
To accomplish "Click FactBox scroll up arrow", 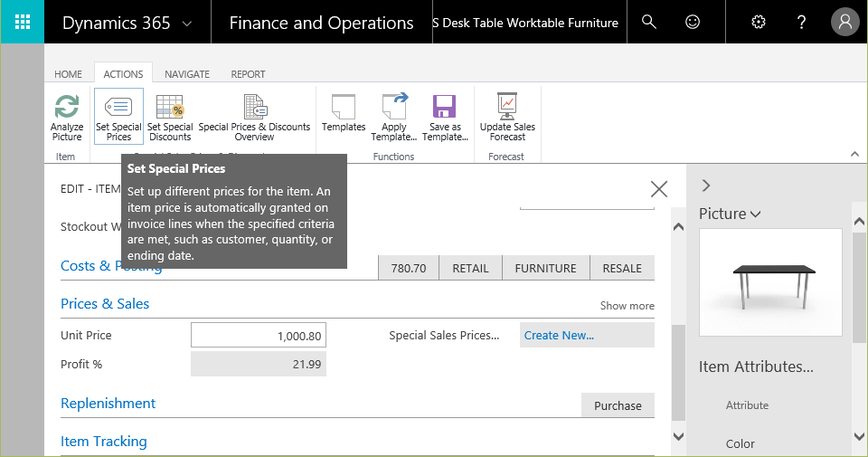I will (x=859, y=221).
